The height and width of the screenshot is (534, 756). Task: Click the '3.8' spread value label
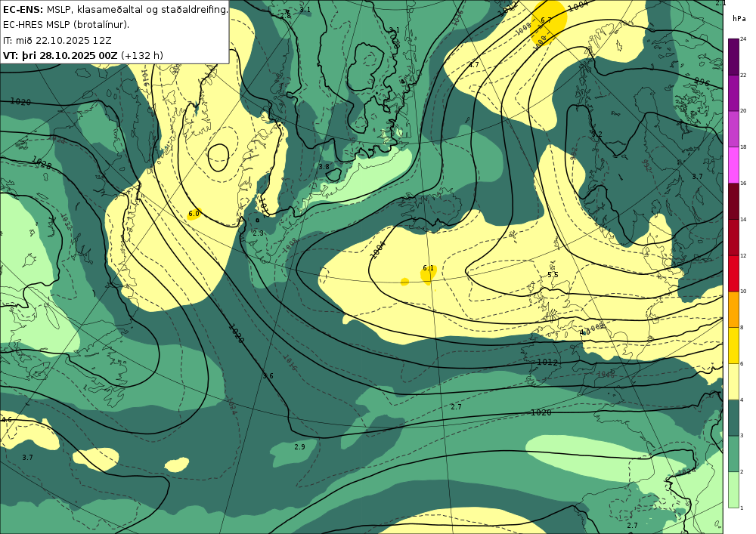point(324,167)
